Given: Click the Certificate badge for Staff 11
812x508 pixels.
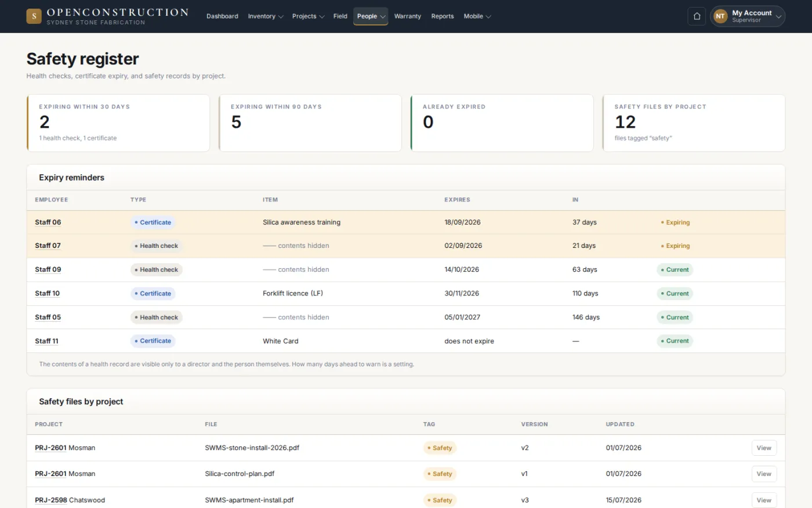Looking at the screenshot, I should click(153, 341).
